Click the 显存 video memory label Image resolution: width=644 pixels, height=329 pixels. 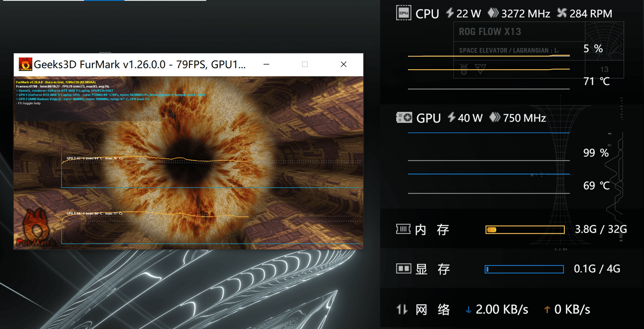(432, 269)
